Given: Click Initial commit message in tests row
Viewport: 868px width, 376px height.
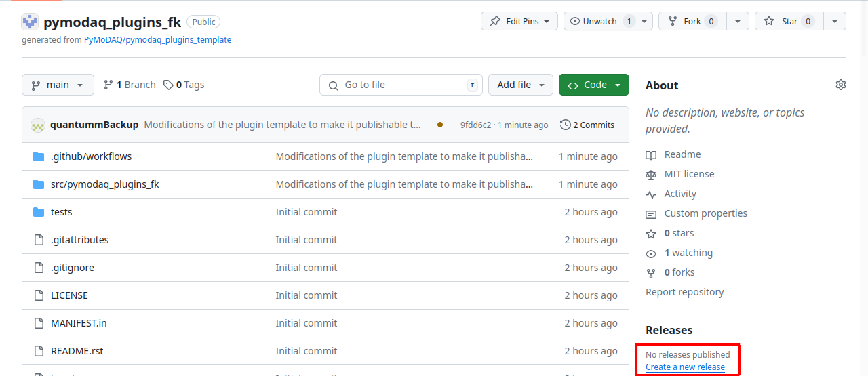Looking at the screenshot, I should [x=307, y=212].
